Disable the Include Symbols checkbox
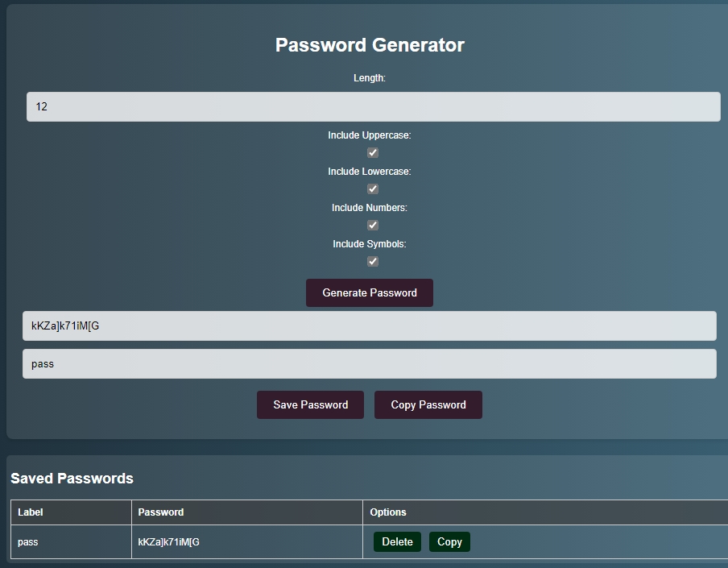The width and height of the screenshot is (728, 568). pyautogui.click(x=373, y=262)
